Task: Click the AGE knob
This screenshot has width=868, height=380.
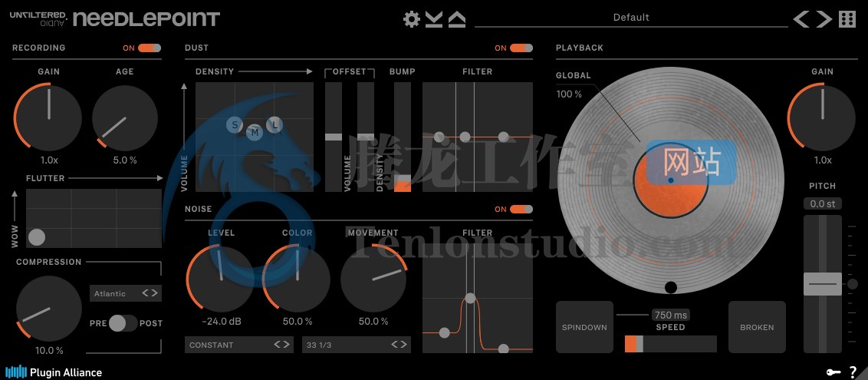Action: 124,118
